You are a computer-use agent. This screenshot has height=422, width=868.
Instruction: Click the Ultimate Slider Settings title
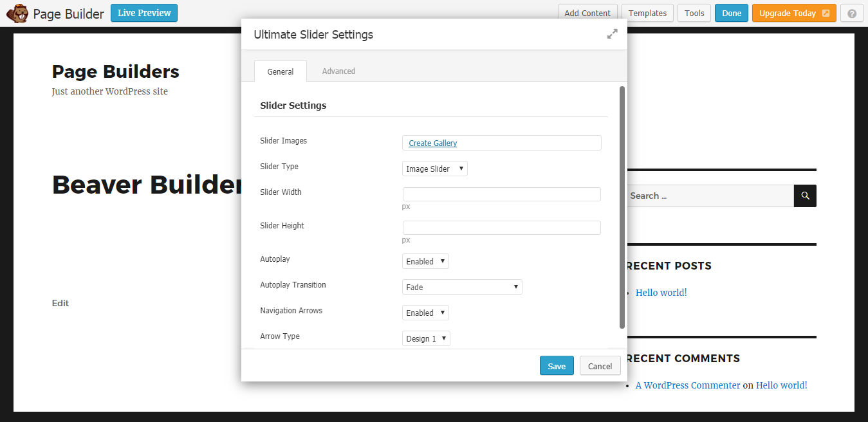point(313,35)
